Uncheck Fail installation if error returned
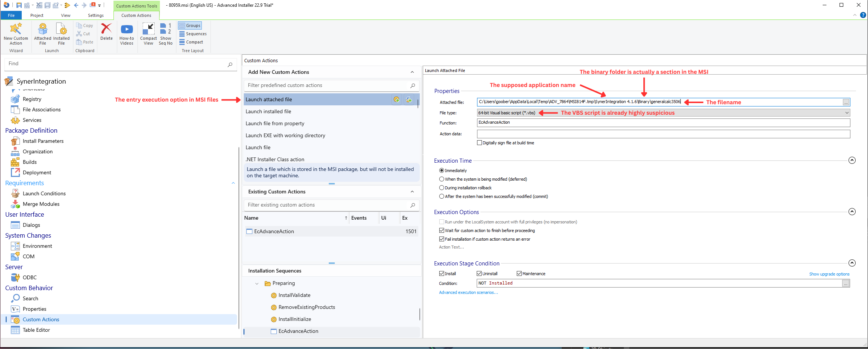The width and height of the screenshot is (868, 349). click(441, 239)
